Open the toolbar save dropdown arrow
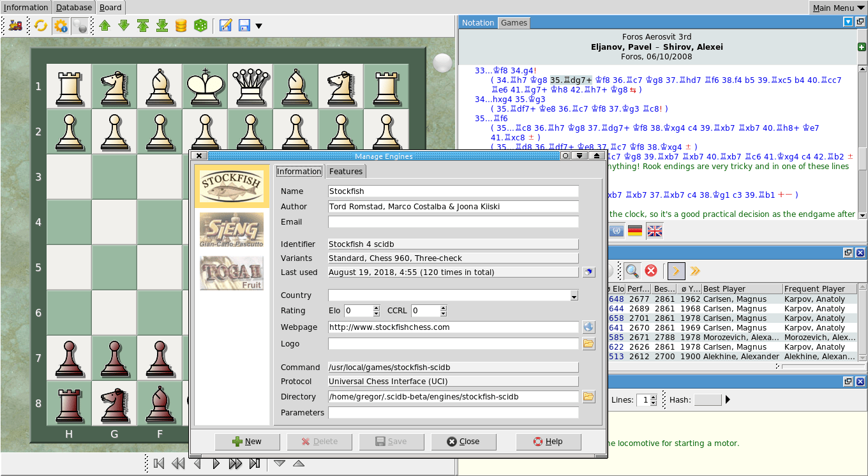This screenshot has height=476, width=868. coord(258,26)
